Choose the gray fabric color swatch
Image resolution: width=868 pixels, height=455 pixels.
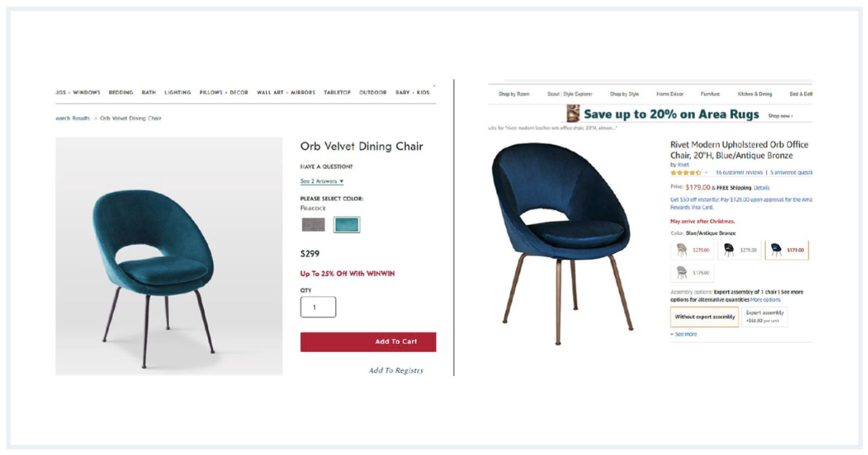tap(313, 224)
